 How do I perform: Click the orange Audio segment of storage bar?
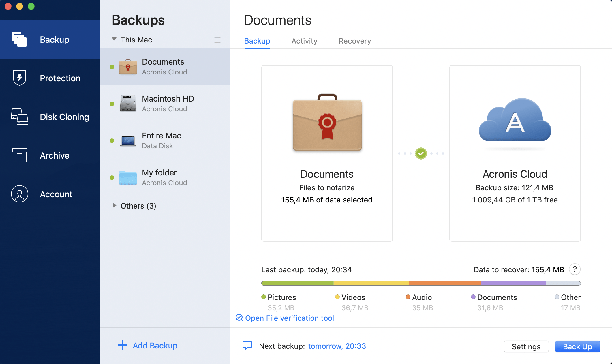444,283
